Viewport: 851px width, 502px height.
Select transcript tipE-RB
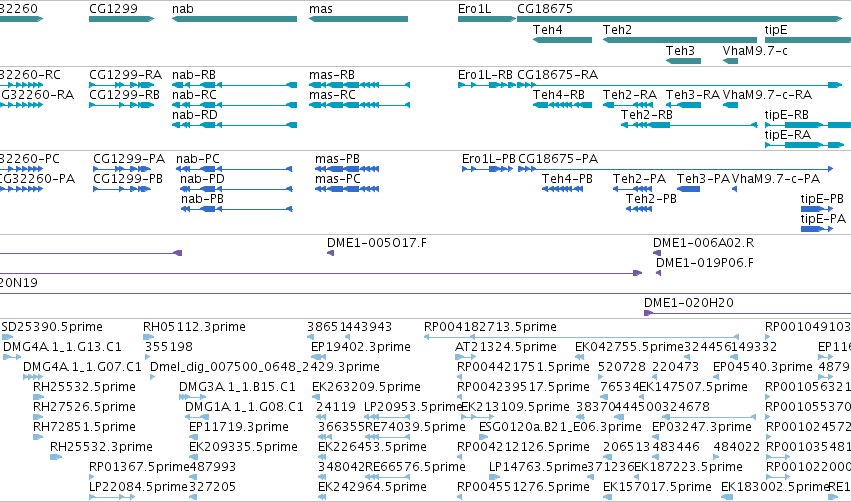tap(808, 125)
